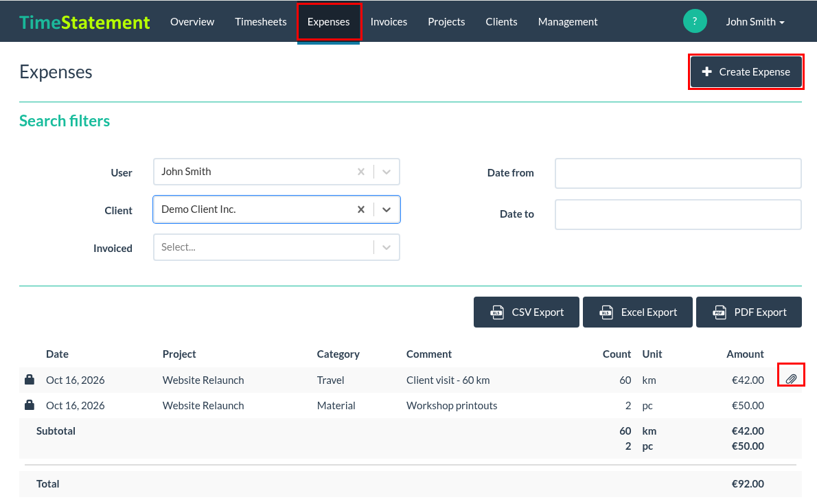817x504 pixels.
Task: Open the John Smith account dropdown
Action: point(755,22)
